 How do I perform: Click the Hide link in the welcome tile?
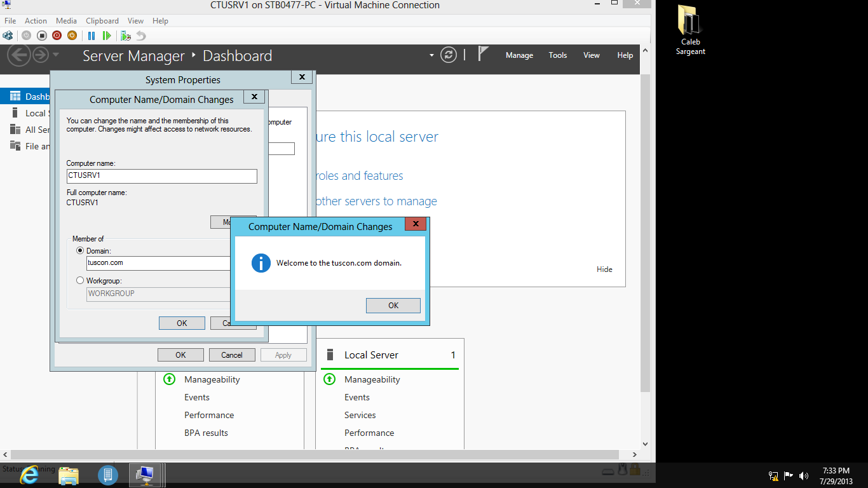(604, 269)
